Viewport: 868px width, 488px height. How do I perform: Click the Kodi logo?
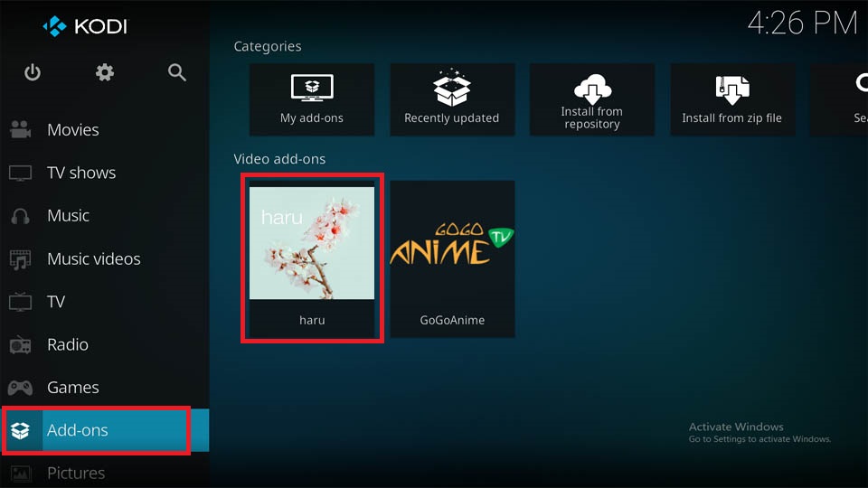(x=85, y=26)
